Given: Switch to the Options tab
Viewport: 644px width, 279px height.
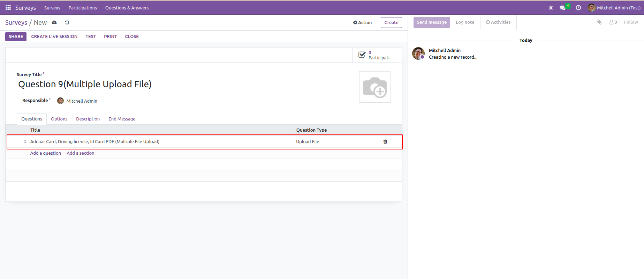Looking at the screenshot, I should pyautogui.click(x=59, y=119).
